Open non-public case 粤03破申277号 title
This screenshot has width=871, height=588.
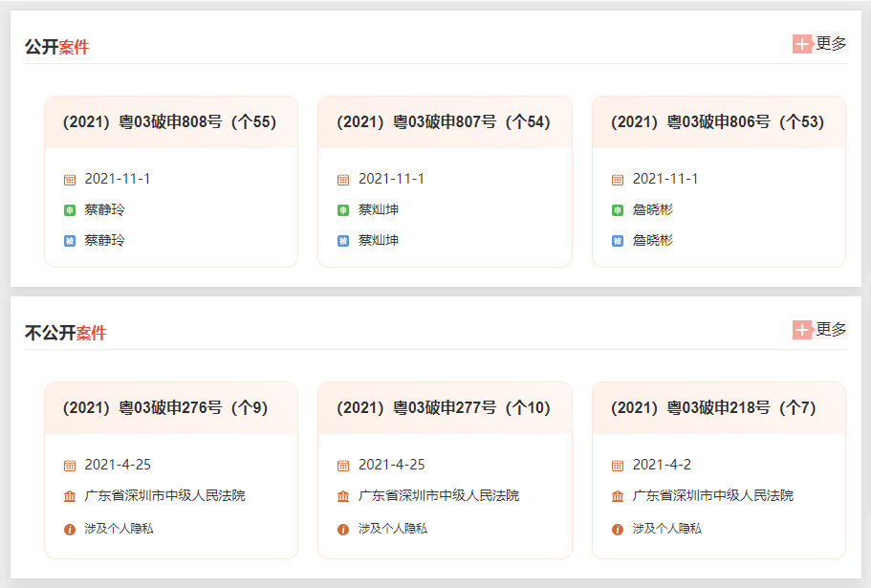point(444,408)
